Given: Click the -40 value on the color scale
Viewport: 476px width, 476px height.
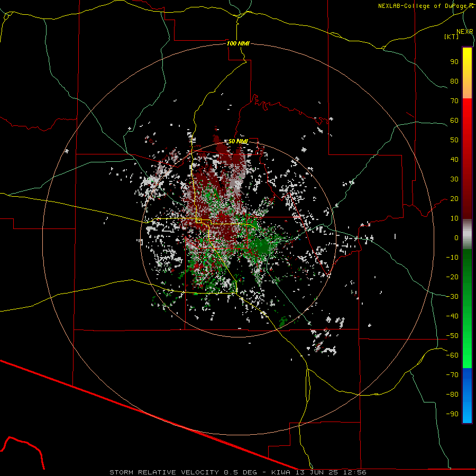Looking at the screenshot, I should coord(452,316).
